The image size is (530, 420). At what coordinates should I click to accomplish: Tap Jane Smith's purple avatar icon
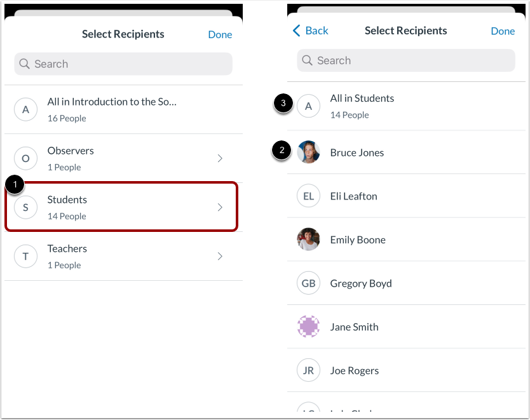coord(308,327)
